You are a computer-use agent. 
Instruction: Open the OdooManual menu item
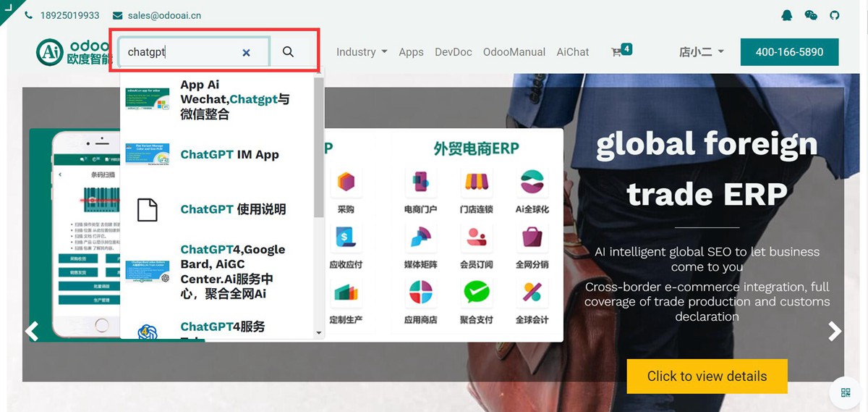pyautogui.click(x=514, y=52)
